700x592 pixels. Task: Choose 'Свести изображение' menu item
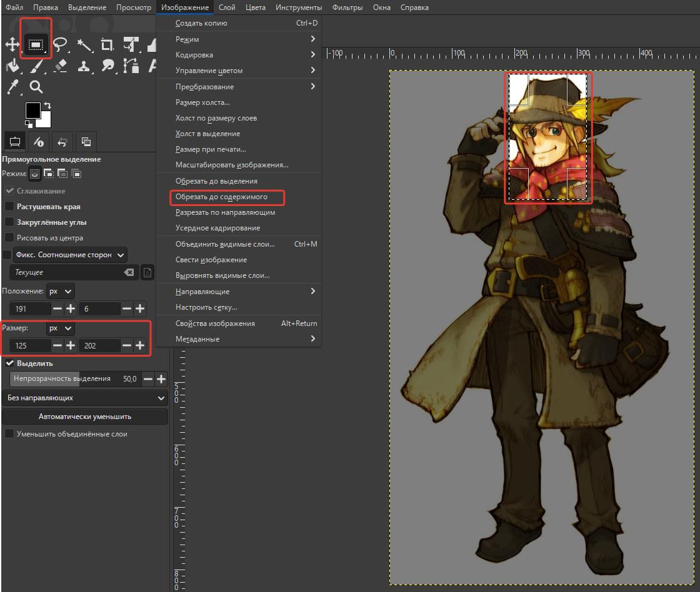click(239, 260)
